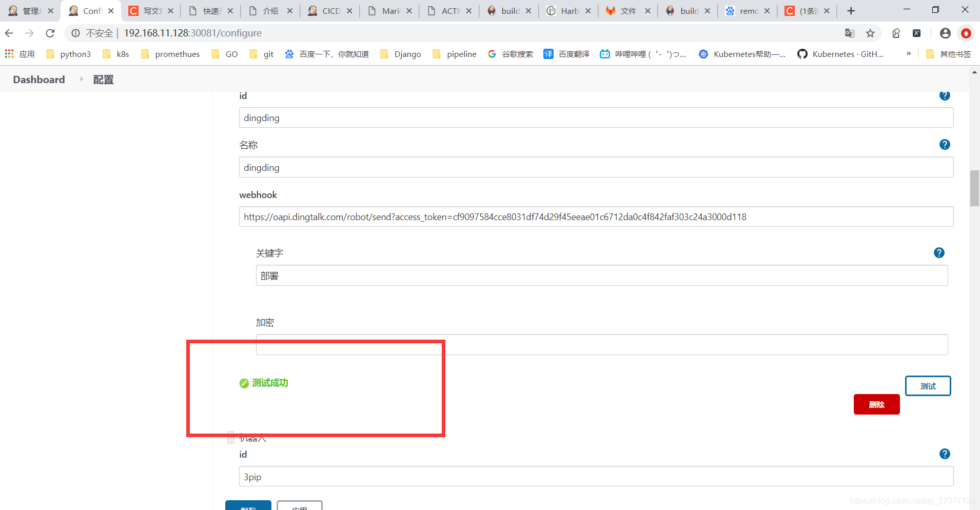
Task: Click the browser forward arrow
Action: 29,33
